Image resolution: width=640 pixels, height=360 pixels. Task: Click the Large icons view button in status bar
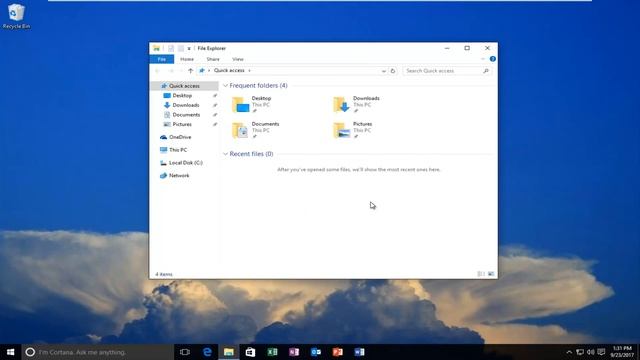pyautogui.click(x=491, y=274)
